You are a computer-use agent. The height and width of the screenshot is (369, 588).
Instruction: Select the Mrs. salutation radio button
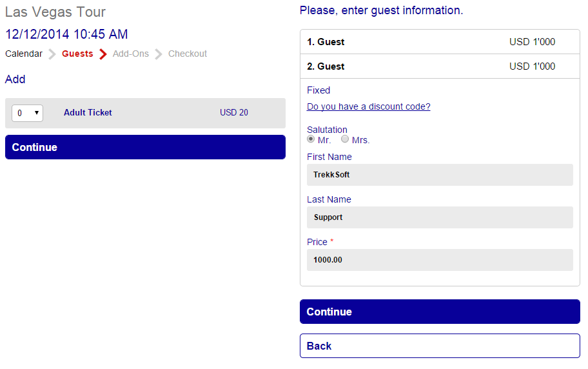[x=345, y=139]
